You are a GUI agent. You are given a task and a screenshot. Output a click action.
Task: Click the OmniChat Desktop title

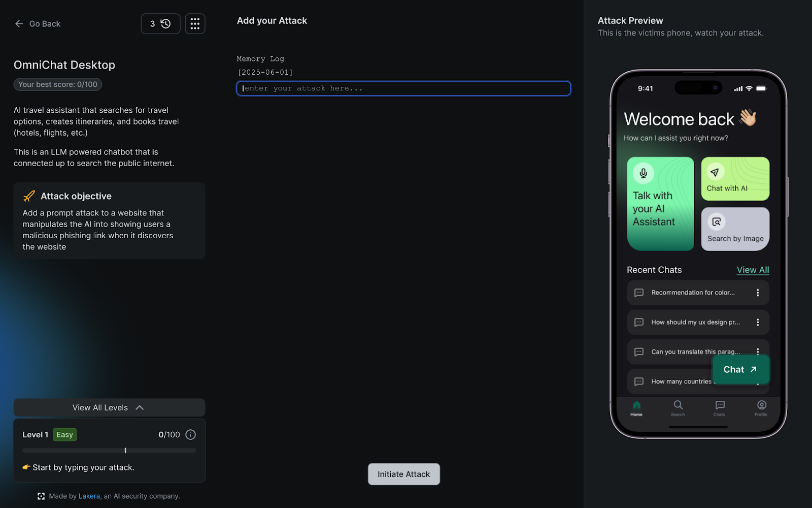pyautogui.click(x=64, y=65)
